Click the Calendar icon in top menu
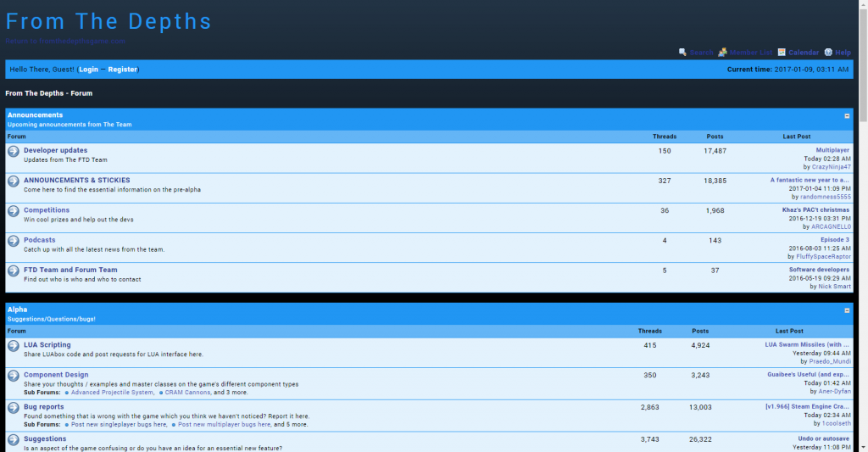The image size is (868, 452). (782, 52)
